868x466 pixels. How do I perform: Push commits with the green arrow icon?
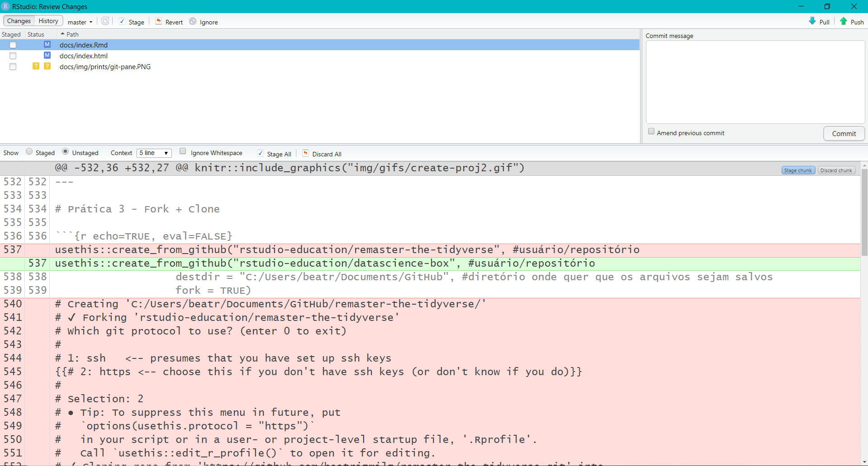[x=844, y=21]
